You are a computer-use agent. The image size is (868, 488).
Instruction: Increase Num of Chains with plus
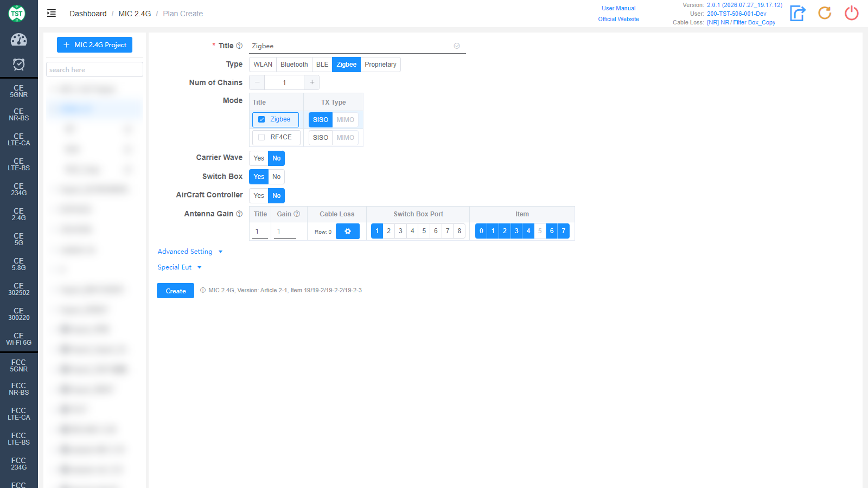pyautogui.click(x=312, y=82)
